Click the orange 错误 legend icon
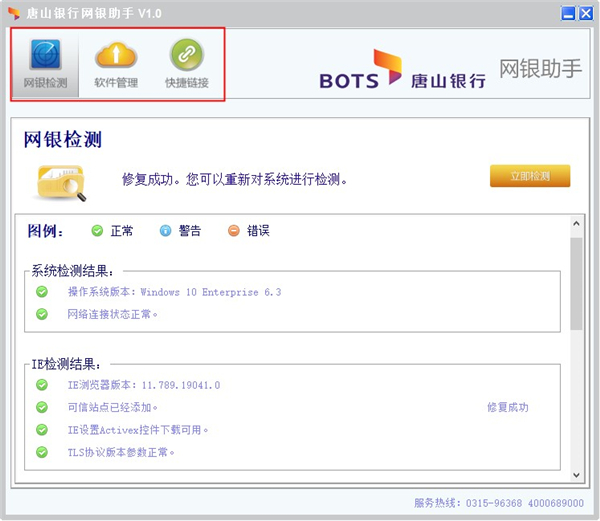The image size is (600, 521). pyautogui.click(x=233, y=231)
